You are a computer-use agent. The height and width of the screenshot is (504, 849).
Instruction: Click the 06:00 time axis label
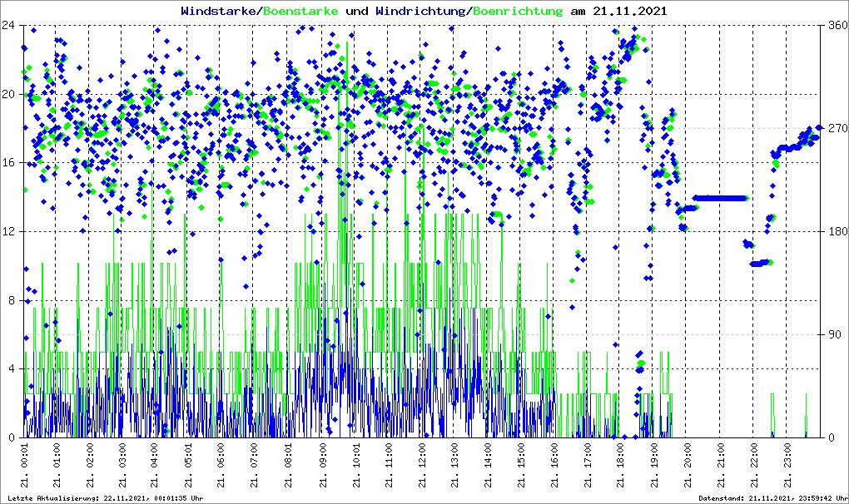(221, 466)
